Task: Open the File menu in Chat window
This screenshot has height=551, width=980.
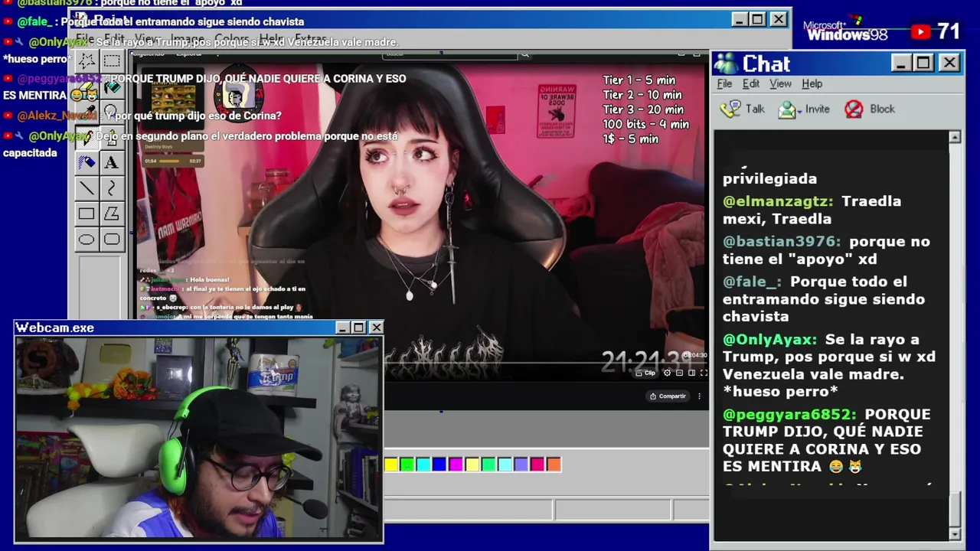Action: 724,83
